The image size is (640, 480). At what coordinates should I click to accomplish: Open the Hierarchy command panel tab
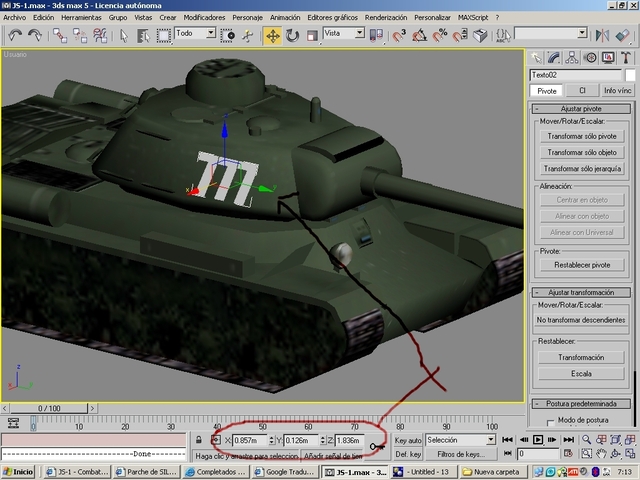(572, 58)
